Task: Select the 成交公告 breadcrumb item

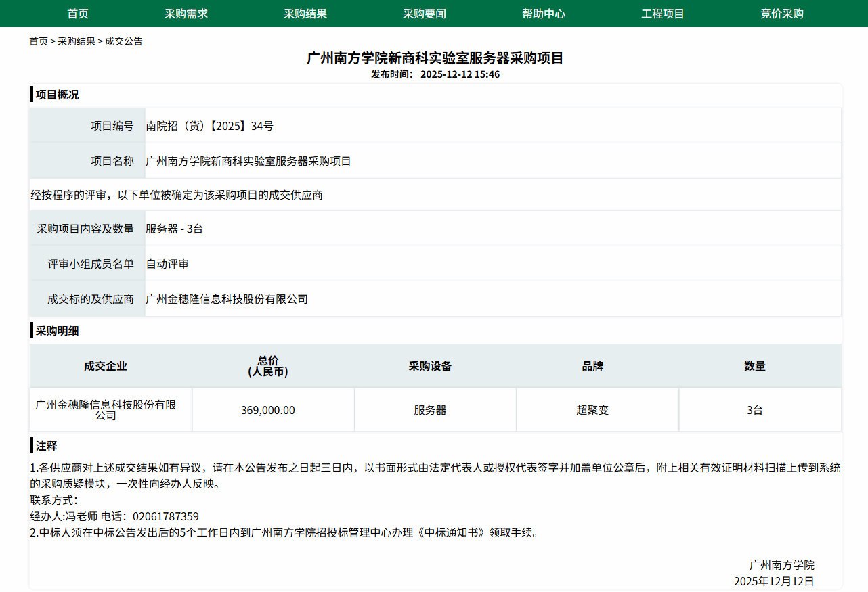Action: pyautogui.click(x=124, y=41)
